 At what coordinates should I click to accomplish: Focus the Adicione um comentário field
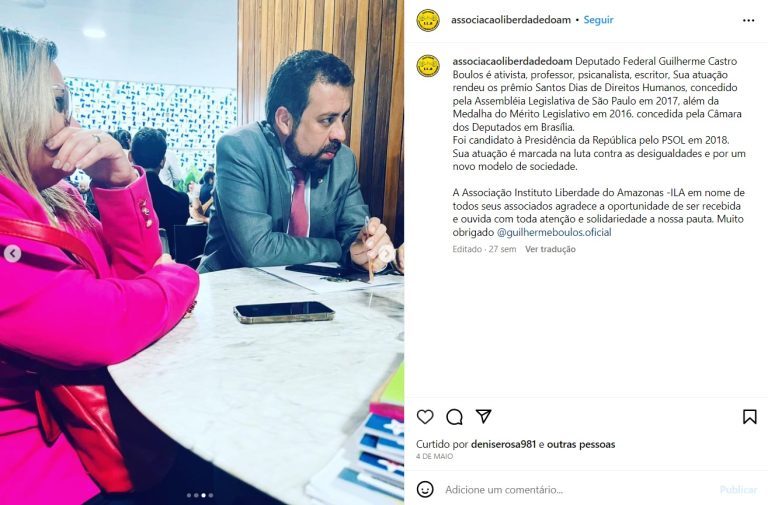click(x=578, y=490)
